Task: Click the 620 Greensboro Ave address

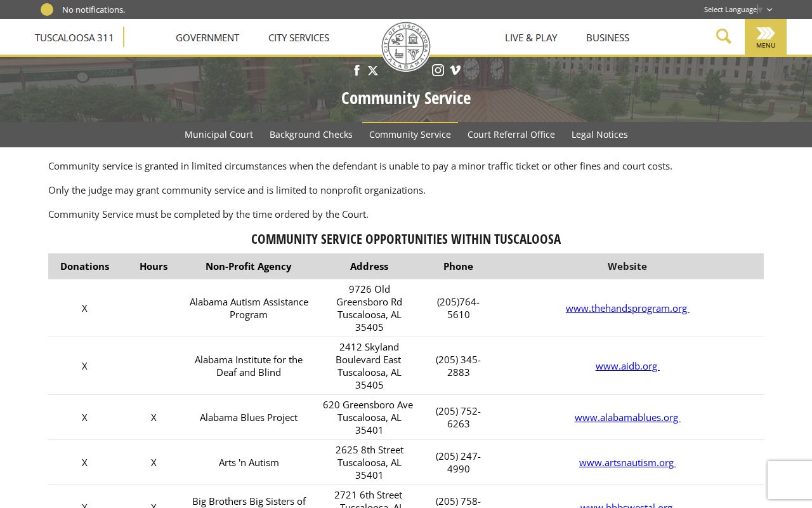Action: click(369, 417)
